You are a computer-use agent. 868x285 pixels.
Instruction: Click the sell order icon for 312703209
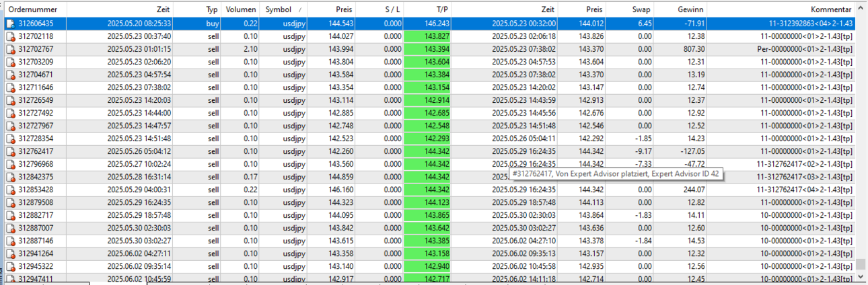click(x=10, y=62)
